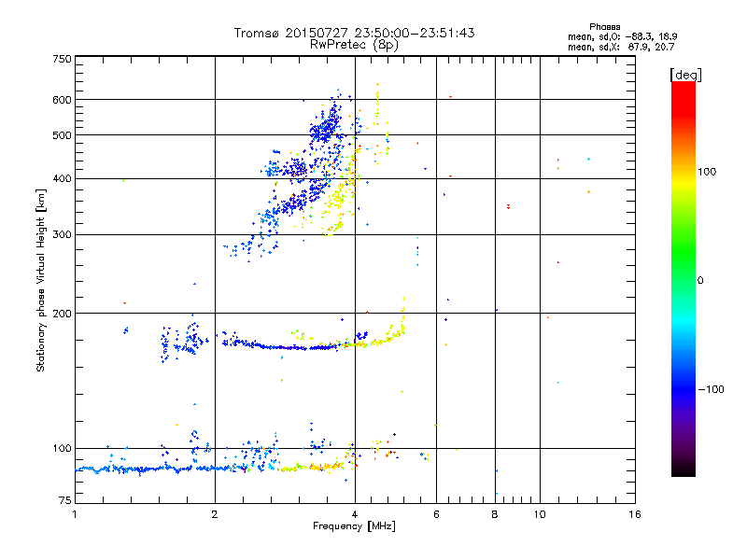Screen dimensions: 747x560
Task: Click the colorbar label "100"
Action: coord(707,172)
